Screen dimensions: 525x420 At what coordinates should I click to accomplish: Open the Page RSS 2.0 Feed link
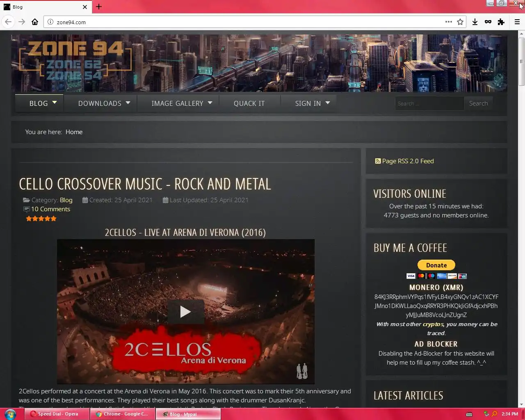coord(408,161)
